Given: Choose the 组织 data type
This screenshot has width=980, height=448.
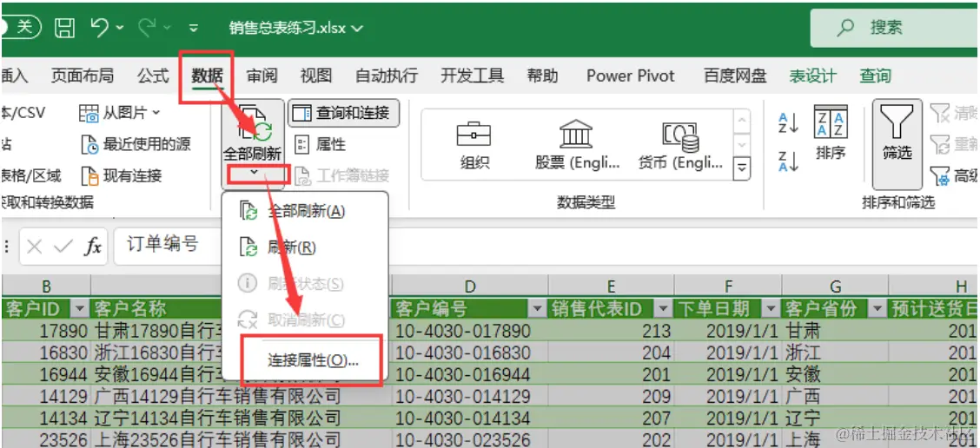Looking at the screenshot, I should pos(473,145).
